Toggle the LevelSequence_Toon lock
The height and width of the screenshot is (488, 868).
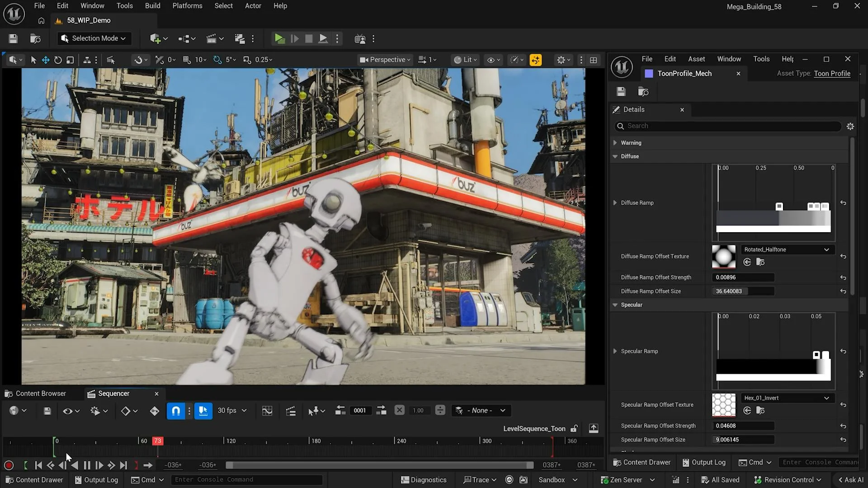tap(574, 428)
